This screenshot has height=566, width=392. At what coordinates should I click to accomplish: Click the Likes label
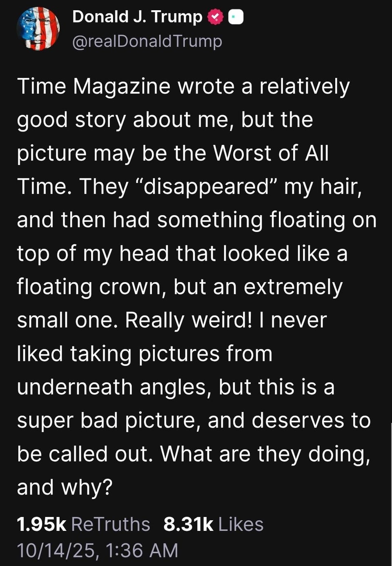click(x=241, y=524)
